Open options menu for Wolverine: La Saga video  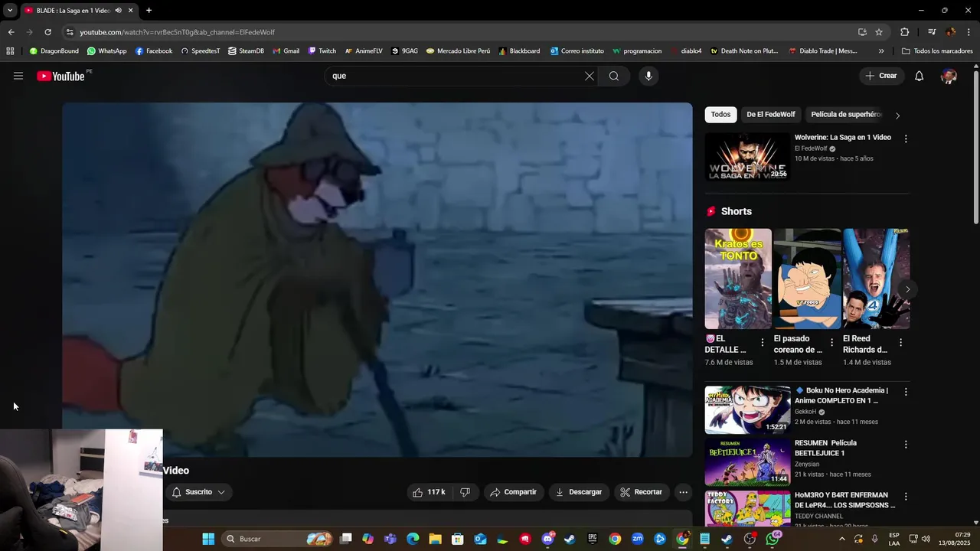point(906,139)
